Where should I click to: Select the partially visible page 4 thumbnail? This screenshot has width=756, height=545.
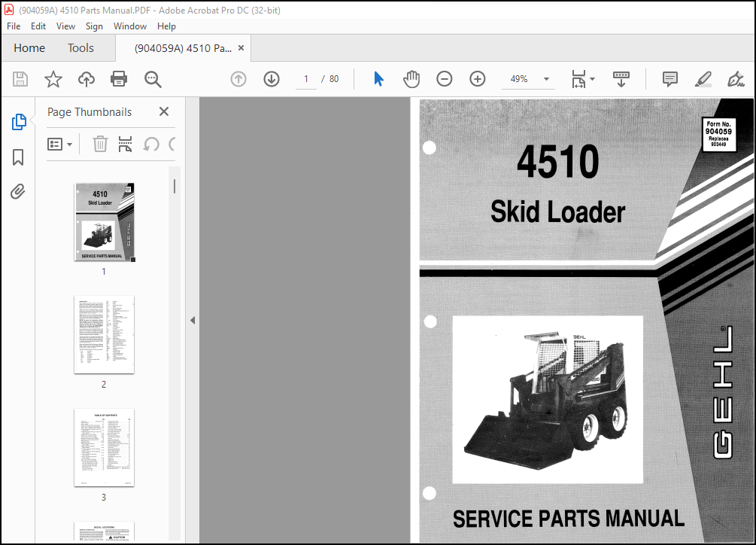click(104, 531)
